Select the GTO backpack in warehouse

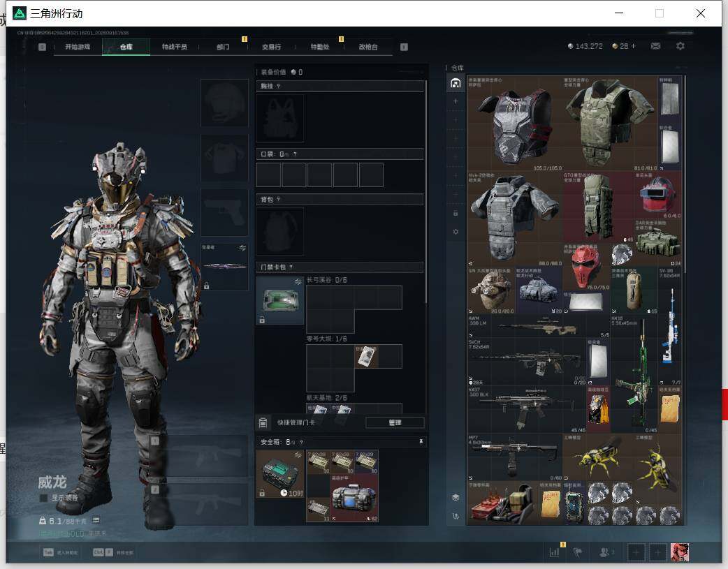click(599, 207)
